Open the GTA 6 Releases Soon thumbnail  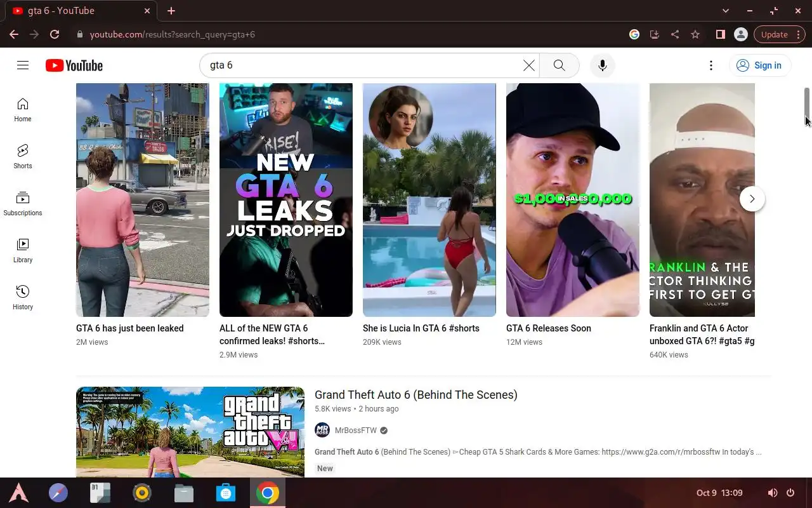pyautogui.click(x=573, y=200)
